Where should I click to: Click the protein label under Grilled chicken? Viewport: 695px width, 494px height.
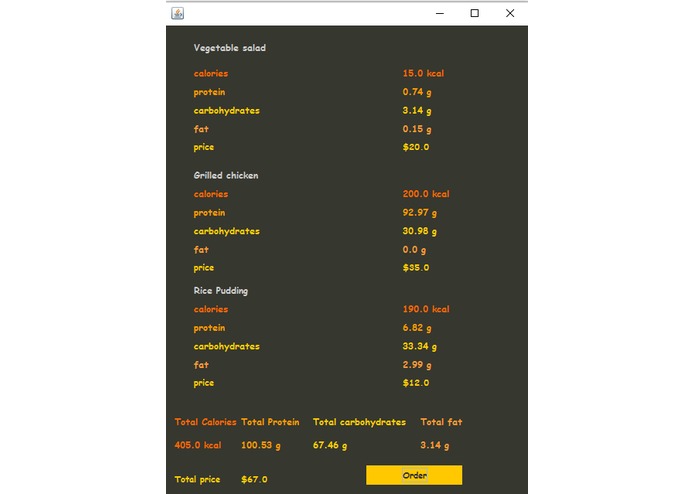tap(209, 213)
